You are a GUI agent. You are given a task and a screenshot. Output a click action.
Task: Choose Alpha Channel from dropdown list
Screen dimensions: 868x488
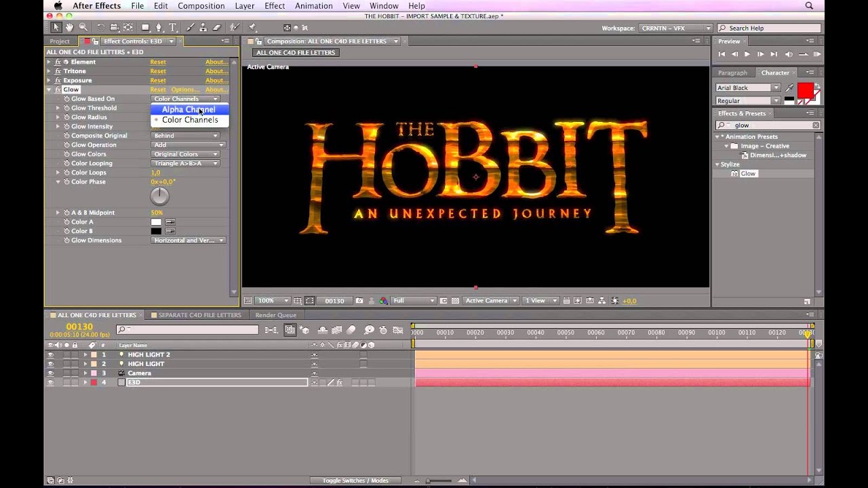pos(189,109)
